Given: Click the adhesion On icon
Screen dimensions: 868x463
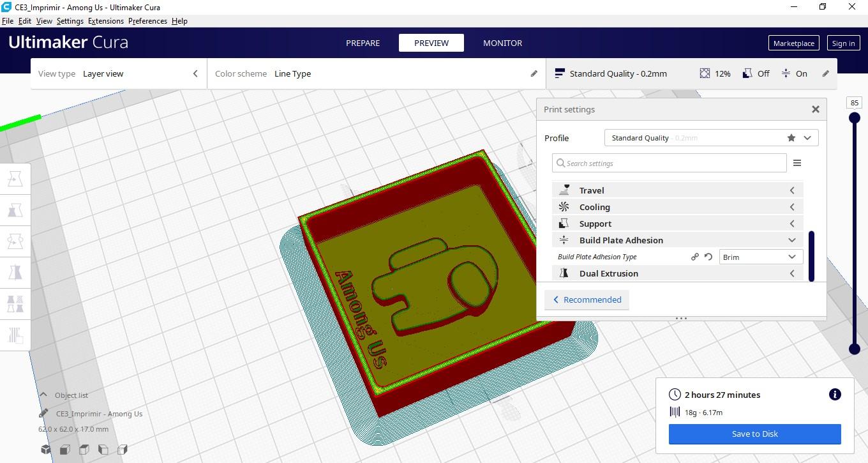Looking at the screenshot, I should (x=786, y=73).
